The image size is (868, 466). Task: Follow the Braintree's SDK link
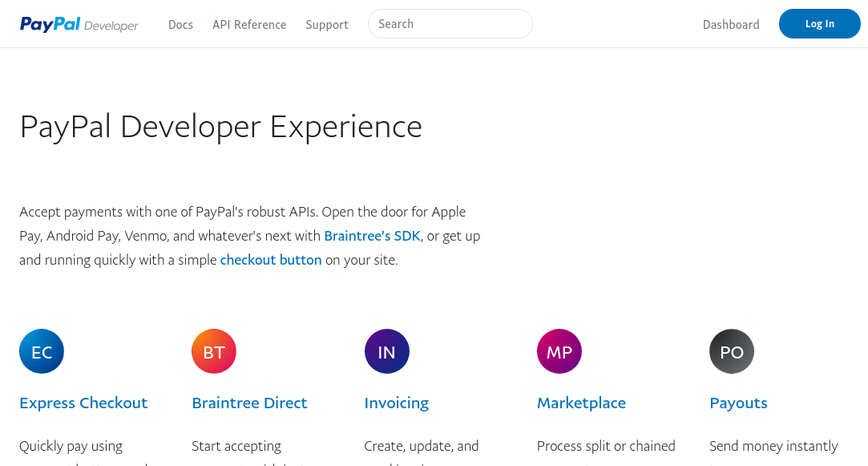(372, 236)
